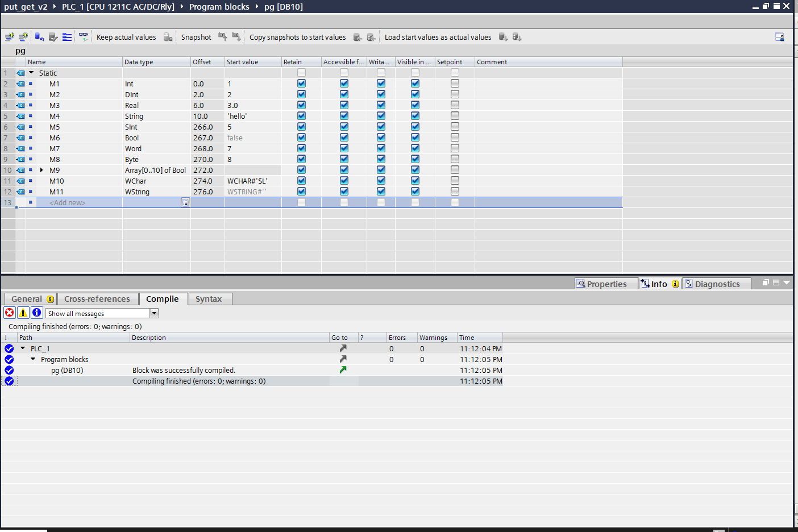Click the tag icon of row M11

pyautogui.click(x=21, y=192)
